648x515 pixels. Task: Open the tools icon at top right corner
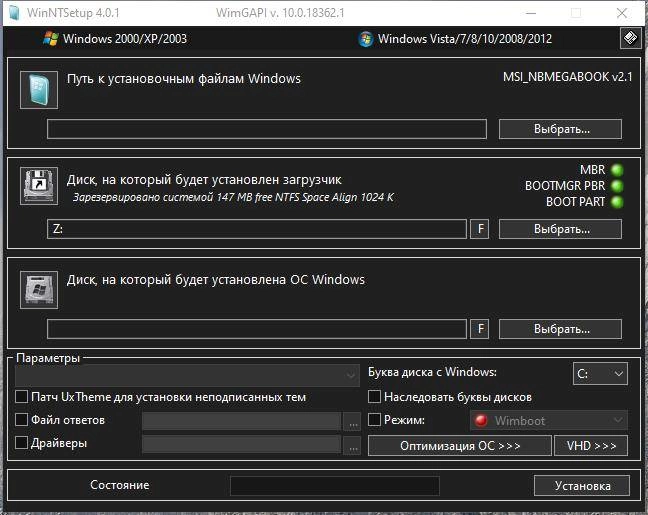click(x=631, y=38)
